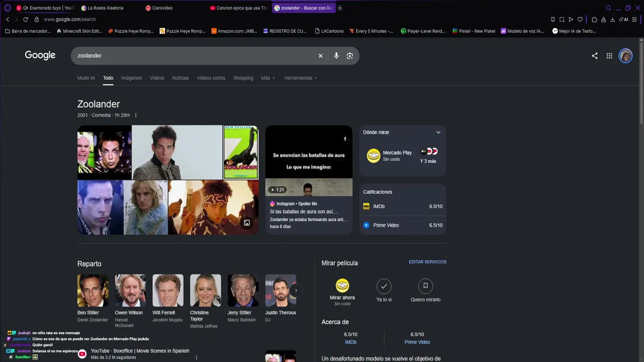This screenshot has height=362, width=644.
Task: Click the EDITAR SERVICIOS link
Action: (x=428, y=262)
